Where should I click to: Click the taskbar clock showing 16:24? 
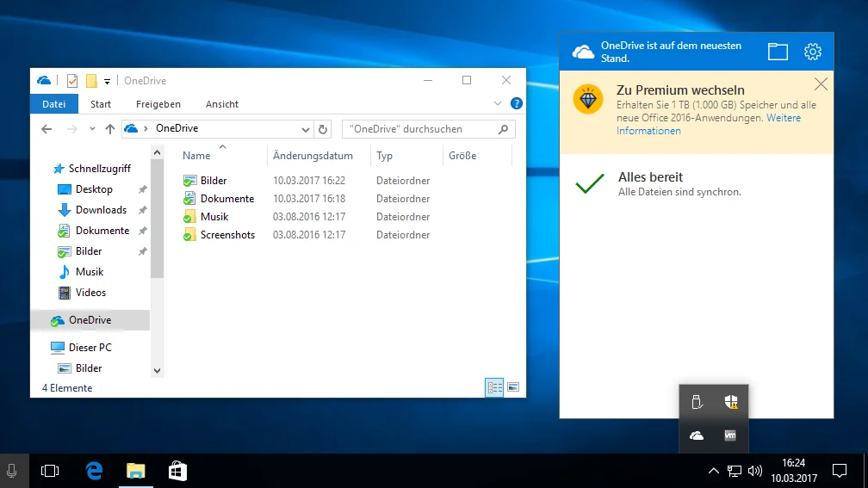[x=794, y=470]
